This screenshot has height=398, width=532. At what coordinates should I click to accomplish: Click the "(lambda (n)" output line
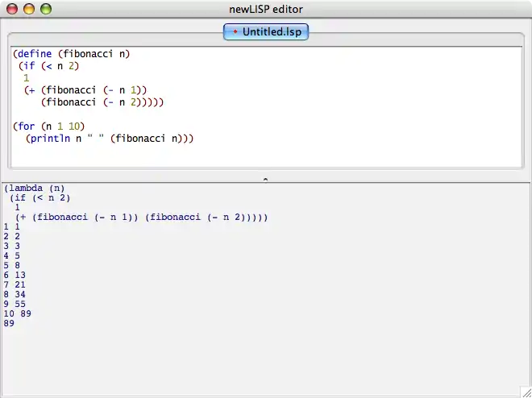point(34,189)
